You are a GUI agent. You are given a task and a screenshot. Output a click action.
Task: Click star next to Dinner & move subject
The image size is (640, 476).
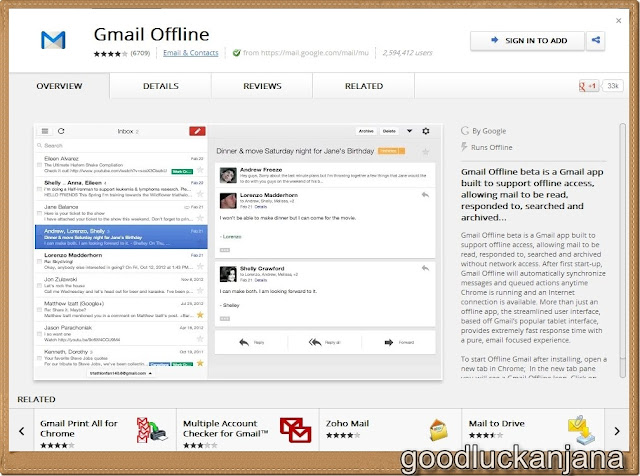(x=425, y=152)
